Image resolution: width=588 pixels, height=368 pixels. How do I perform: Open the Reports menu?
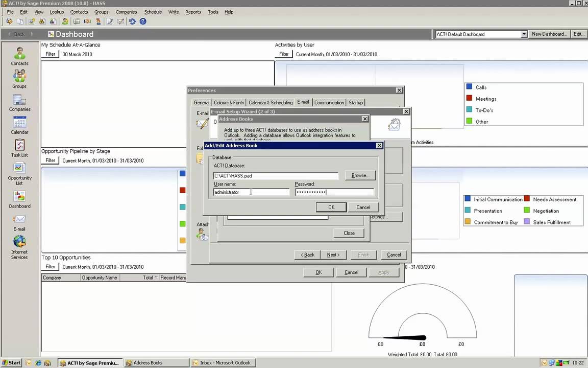[193, 12]
